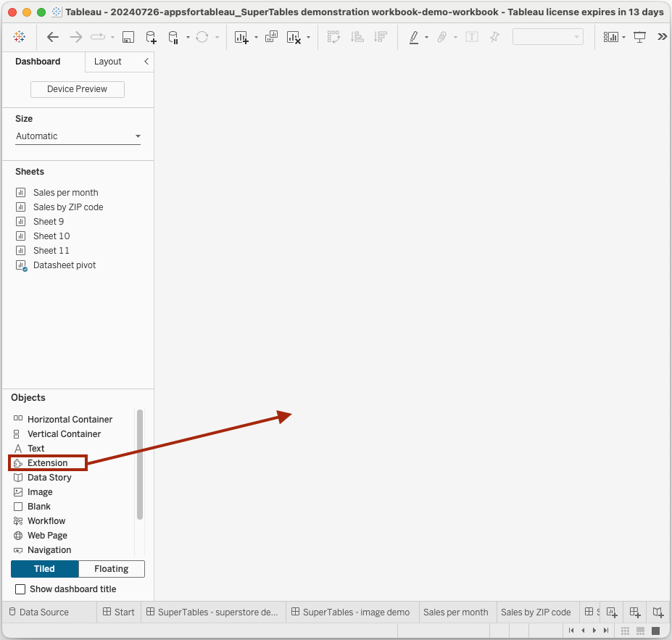Click the Device Preview button
Viewport: 672px width, 640px height.
coord(78,89)
